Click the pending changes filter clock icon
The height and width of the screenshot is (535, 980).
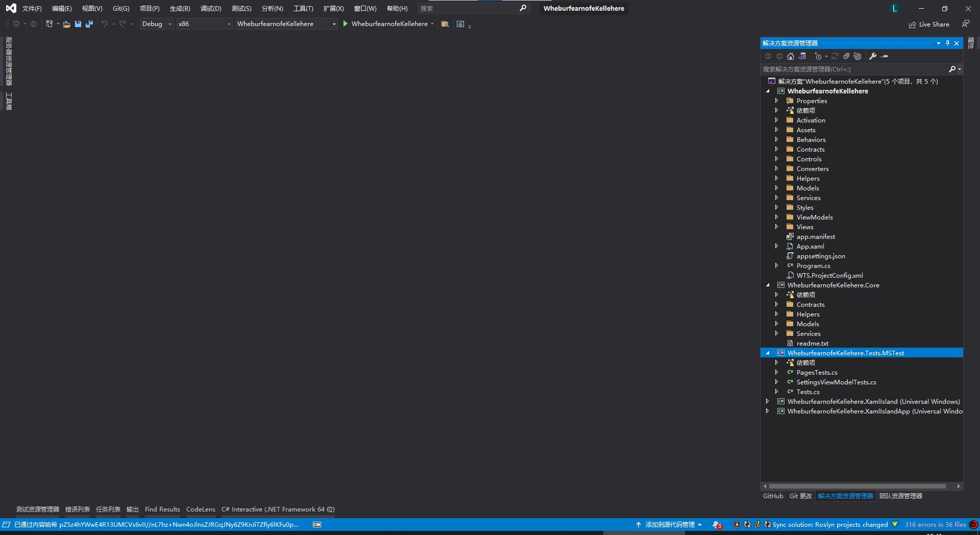(818, 56)
